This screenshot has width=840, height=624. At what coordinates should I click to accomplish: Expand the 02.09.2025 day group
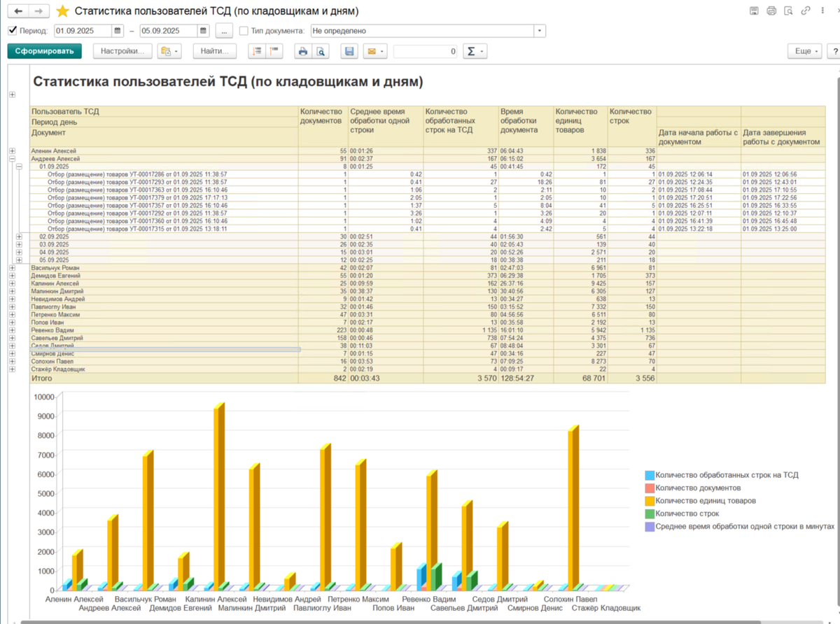tap(20, 236)
